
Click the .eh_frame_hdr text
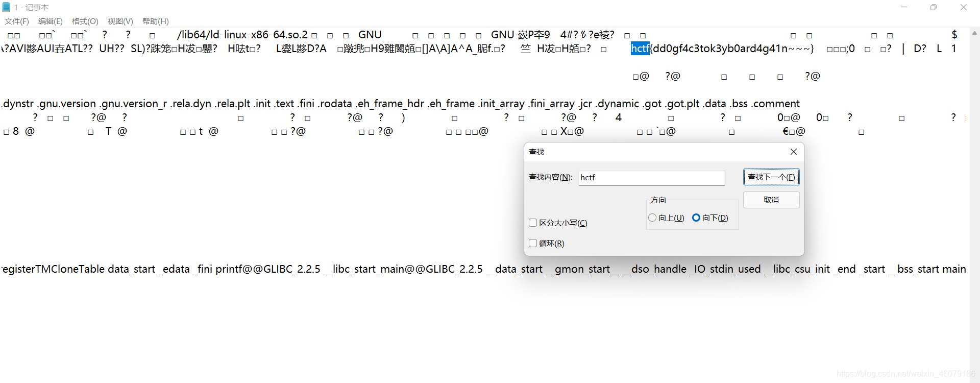click(x=390, y=104)
